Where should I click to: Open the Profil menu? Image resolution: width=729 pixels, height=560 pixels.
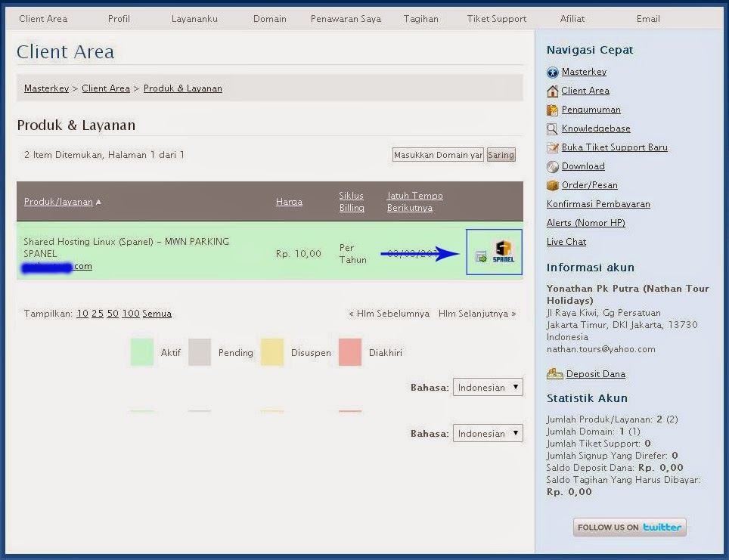pos(119,19)
